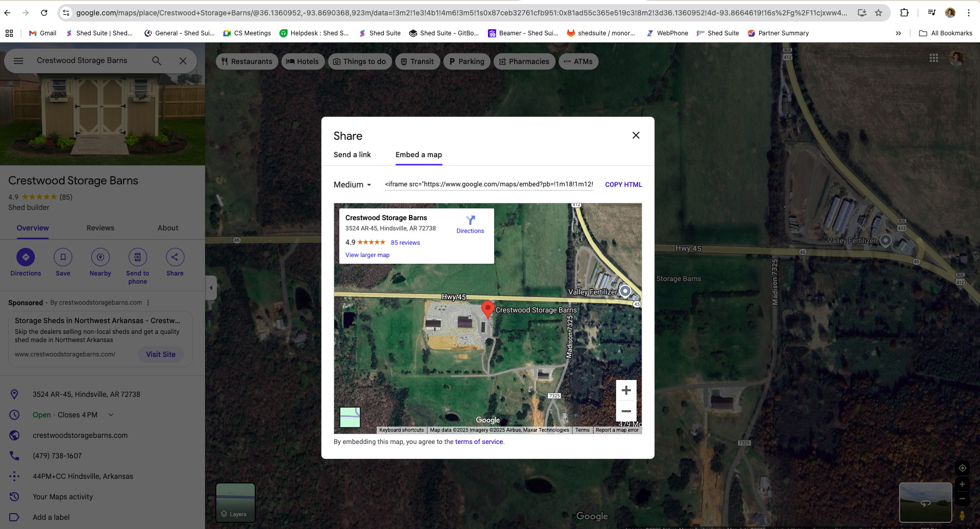Open CS Meetings bookmark
980x529 pixels.
click(247, 33)
